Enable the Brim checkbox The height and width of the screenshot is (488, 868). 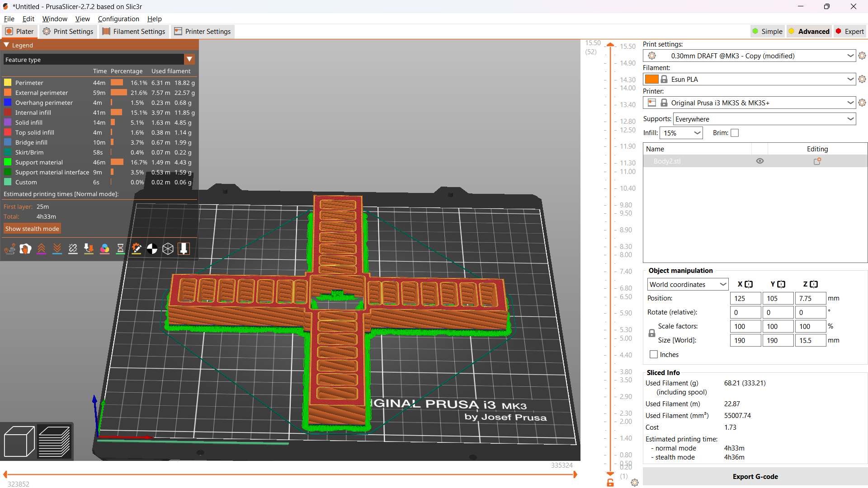[x=735, y=133]
